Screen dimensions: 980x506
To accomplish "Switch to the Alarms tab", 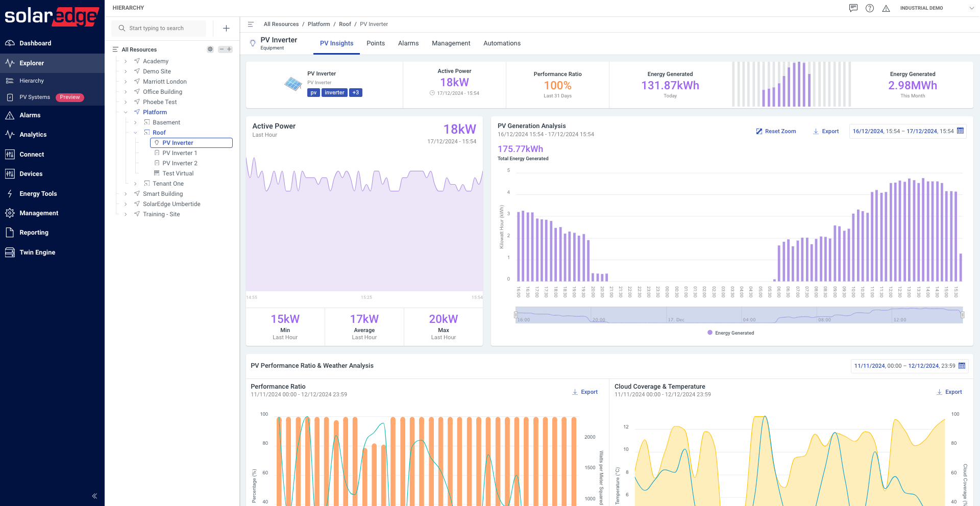I will tap(408, 43).
